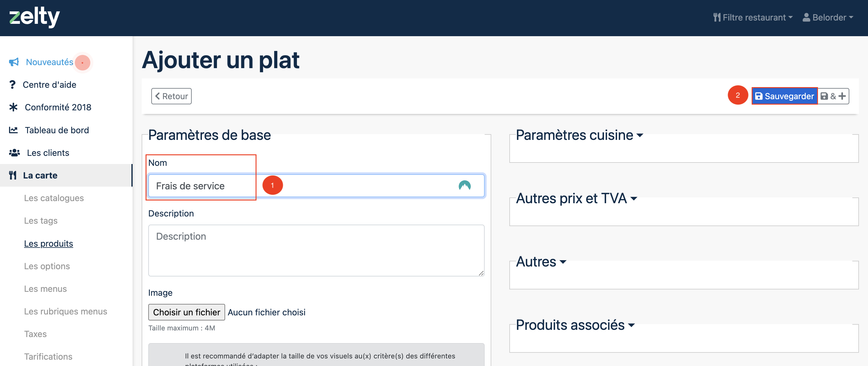The image size is (868, 366).
Task: Expand the Autres prix et TVA section
Action: pos(576,198)
